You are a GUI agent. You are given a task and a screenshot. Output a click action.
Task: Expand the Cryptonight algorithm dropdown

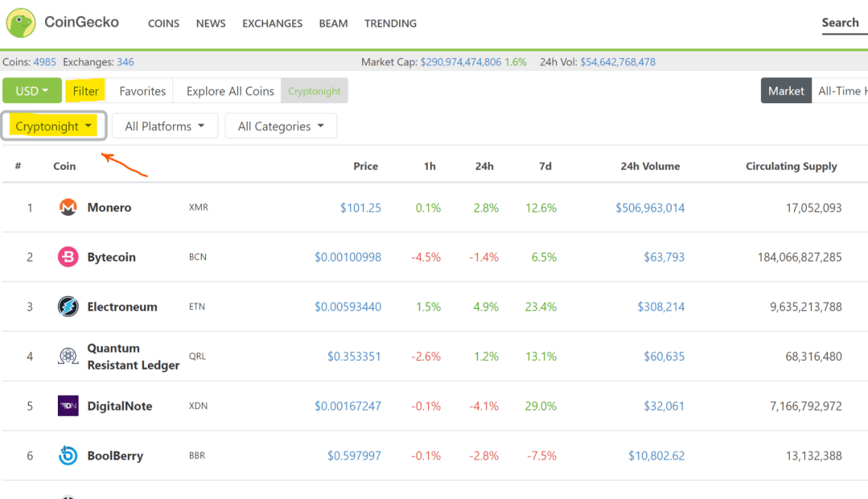click(52, 126)
